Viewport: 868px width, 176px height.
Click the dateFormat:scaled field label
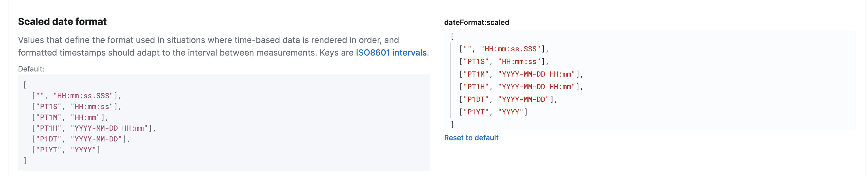476,23
